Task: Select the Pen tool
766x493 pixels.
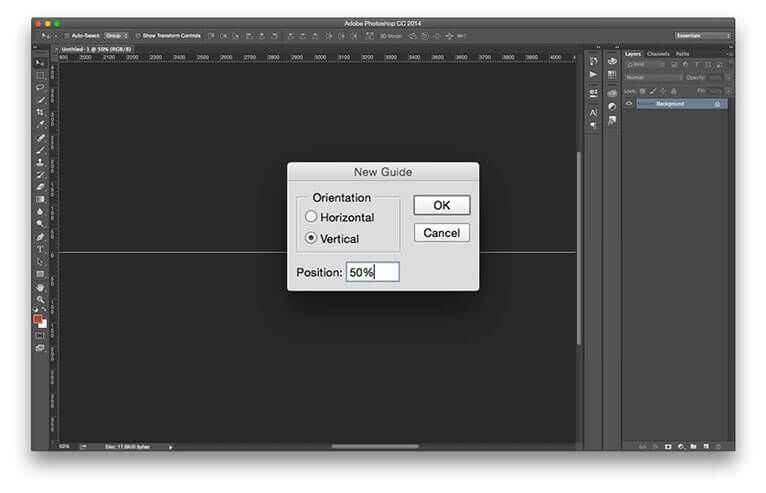Action: pyautogui.click(x=40, y=237)
